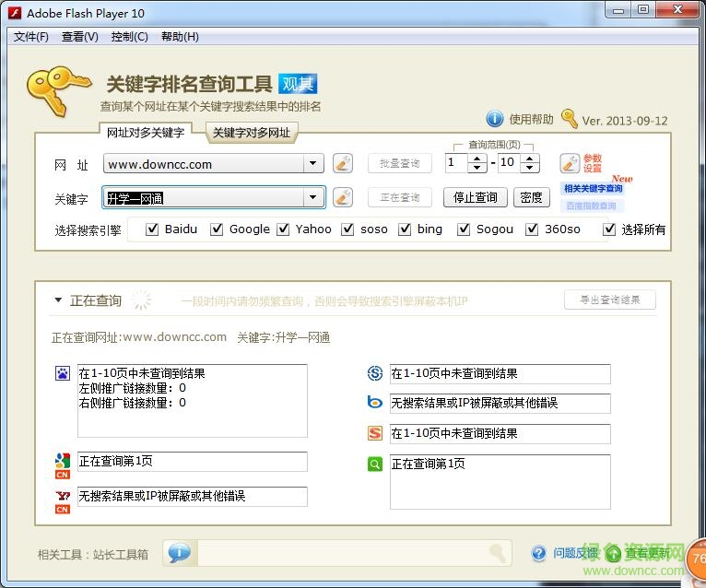Open the 问题反馈 feedback link
The image size is (706, 588).
tap(575, 553)
